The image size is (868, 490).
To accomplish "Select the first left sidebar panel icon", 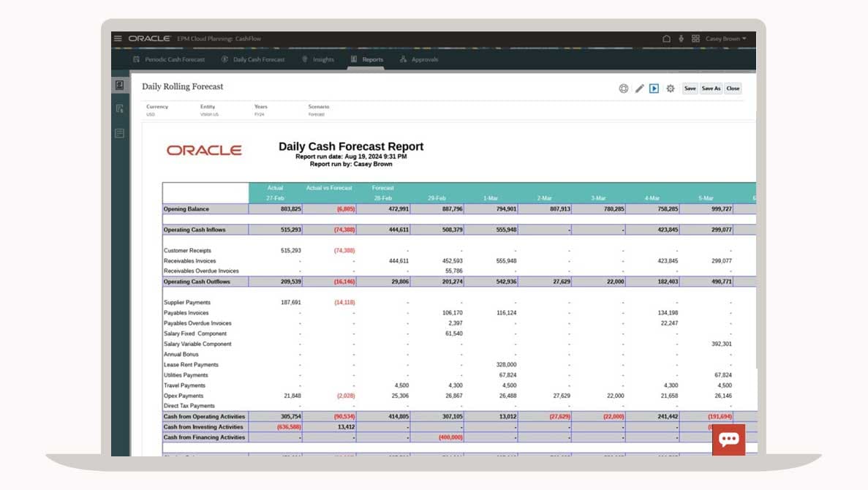I will [x=119, y=86].
